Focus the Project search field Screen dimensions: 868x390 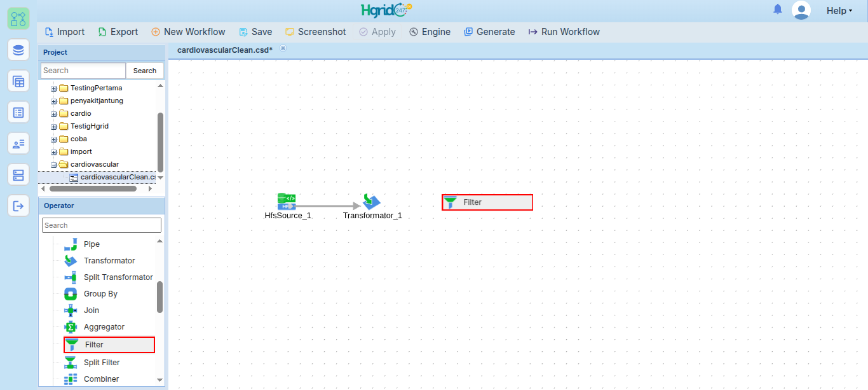click(x=83, y=71)
